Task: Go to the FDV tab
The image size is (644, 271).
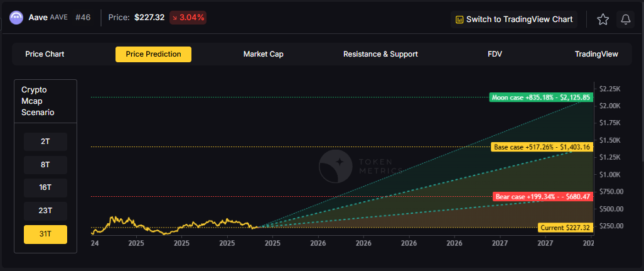Action: [495, 54]
